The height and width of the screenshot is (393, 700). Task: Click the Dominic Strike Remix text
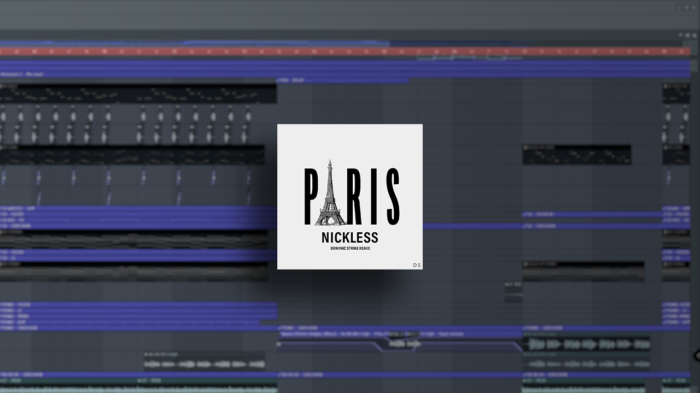click(350, 248)
